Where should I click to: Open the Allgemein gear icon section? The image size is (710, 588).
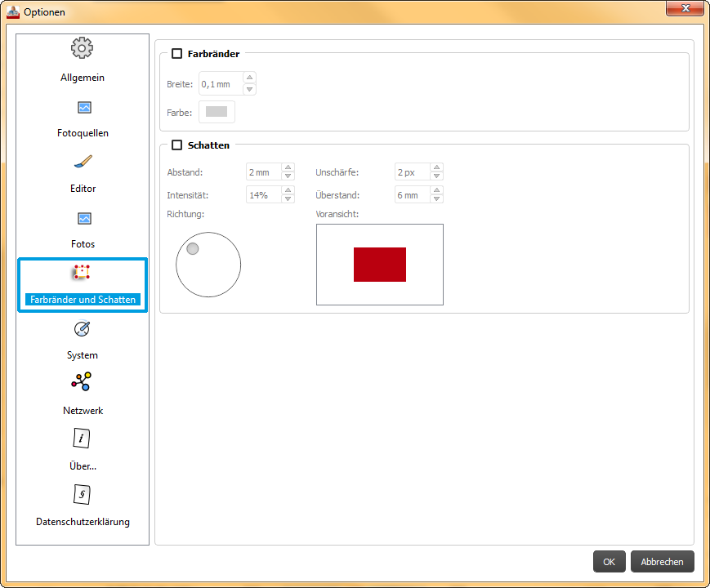coord(82,49)
